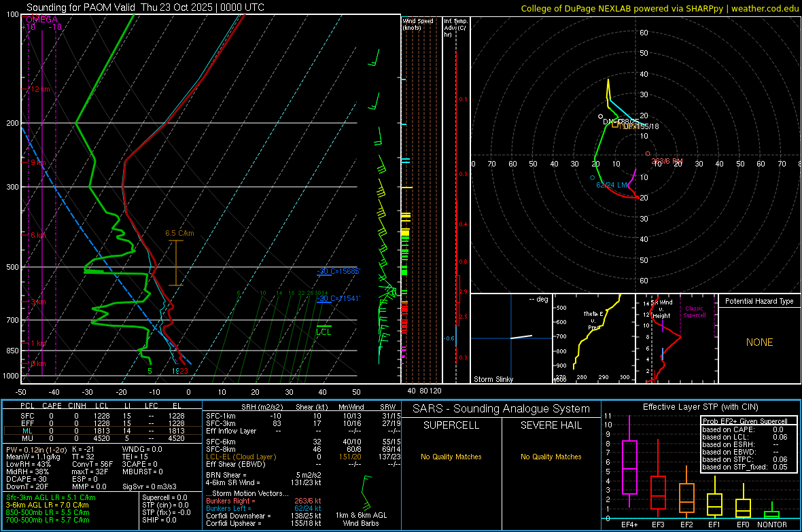The width and height of the screenshot is (802, 532).
Task: Click the 'SHIP = 0.0' value
Action: point(159,520)
